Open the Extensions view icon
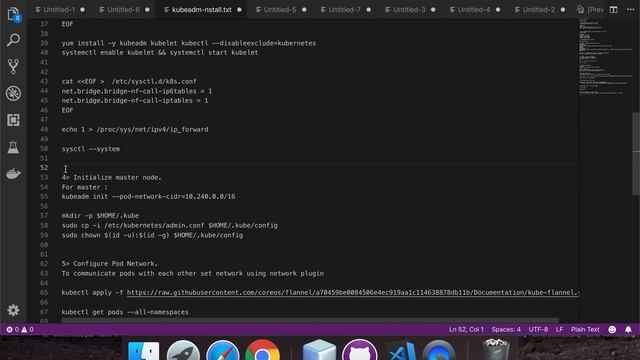640x360 pixels. pyautogui.click(x=13, y=120)
